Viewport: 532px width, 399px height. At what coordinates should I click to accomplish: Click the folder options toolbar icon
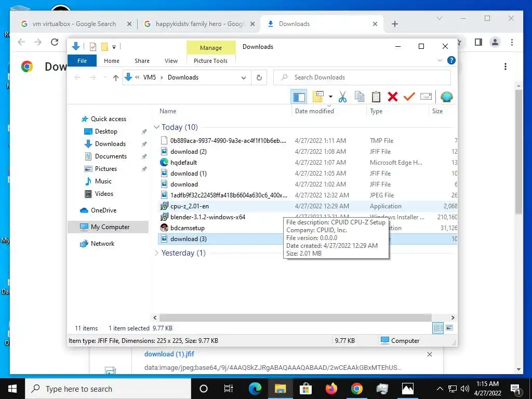[x=318, y=97]
